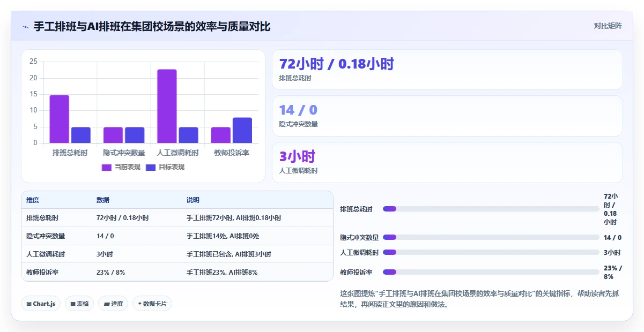Click the 教师投诉率 progress bar
The width and height of the screenshot is (644, 332).
(491, 272)
